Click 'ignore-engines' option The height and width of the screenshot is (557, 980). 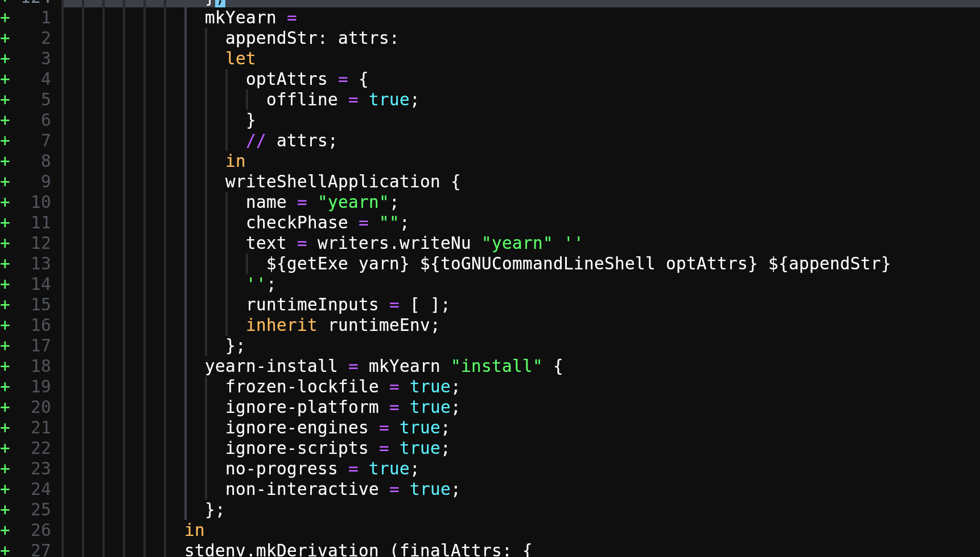click(x=297, y=428)
